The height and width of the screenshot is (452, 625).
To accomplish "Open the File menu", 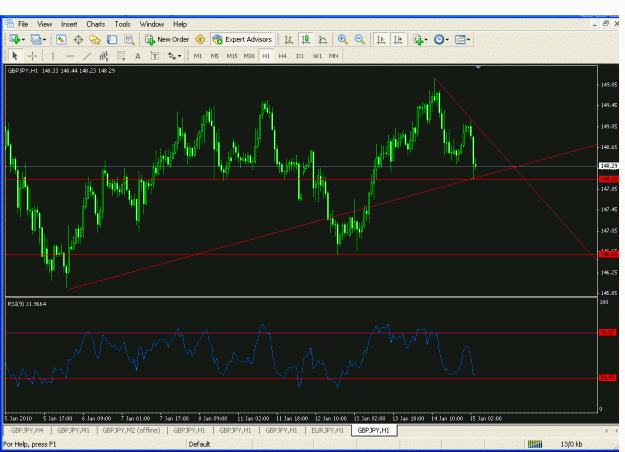I will 23,24.
